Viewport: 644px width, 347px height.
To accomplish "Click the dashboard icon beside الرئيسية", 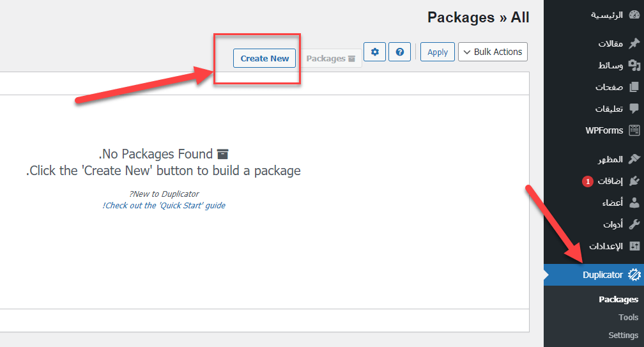I will tap(634, 15).
